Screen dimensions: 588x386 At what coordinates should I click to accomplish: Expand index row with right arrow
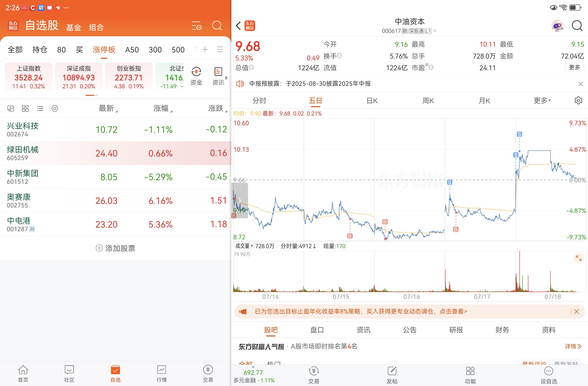click(226, 77)
